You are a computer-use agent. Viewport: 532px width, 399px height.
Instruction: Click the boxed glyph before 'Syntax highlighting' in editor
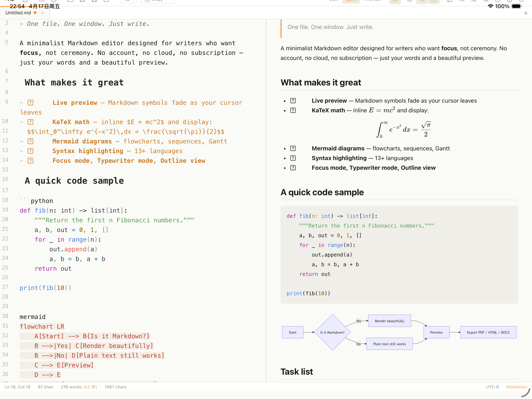pyautogui.click(x=31, y=151)
